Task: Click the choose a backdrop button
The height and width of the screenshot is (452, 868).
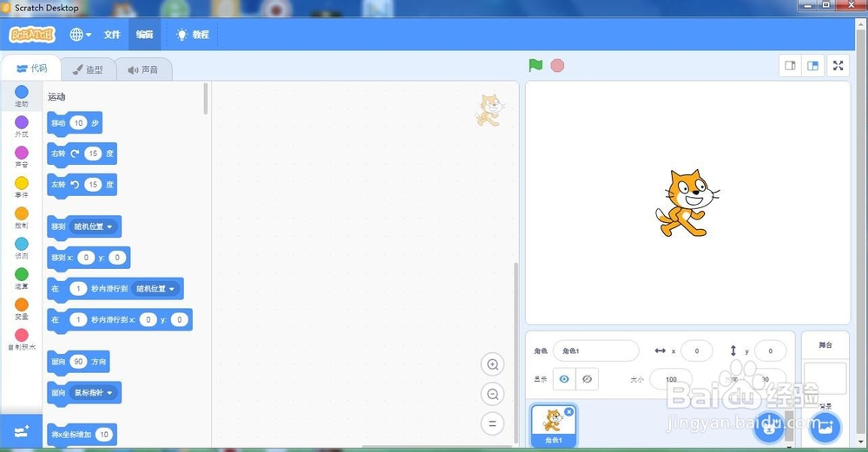Action: pyautogui.click(x=825, y=427)
